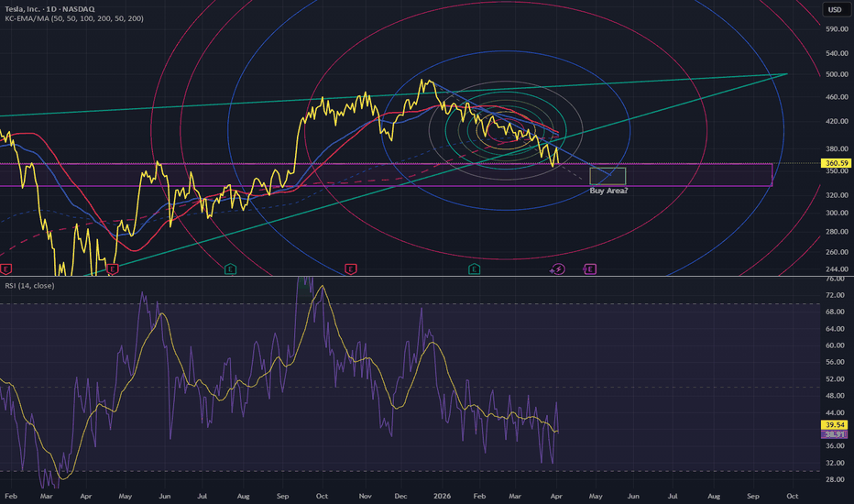Click the Dec label on time axis
The image size is (854, 504).
pos(400,497)
